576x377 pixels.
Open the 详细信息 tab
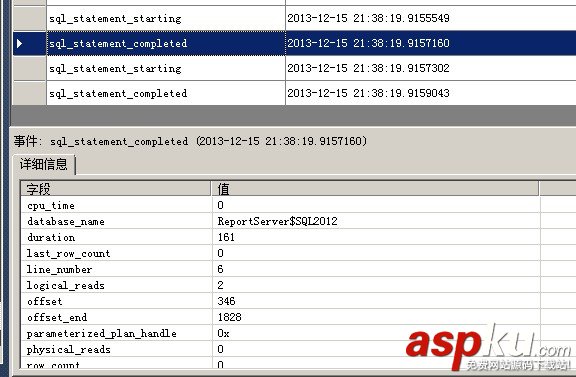point(44,164)
